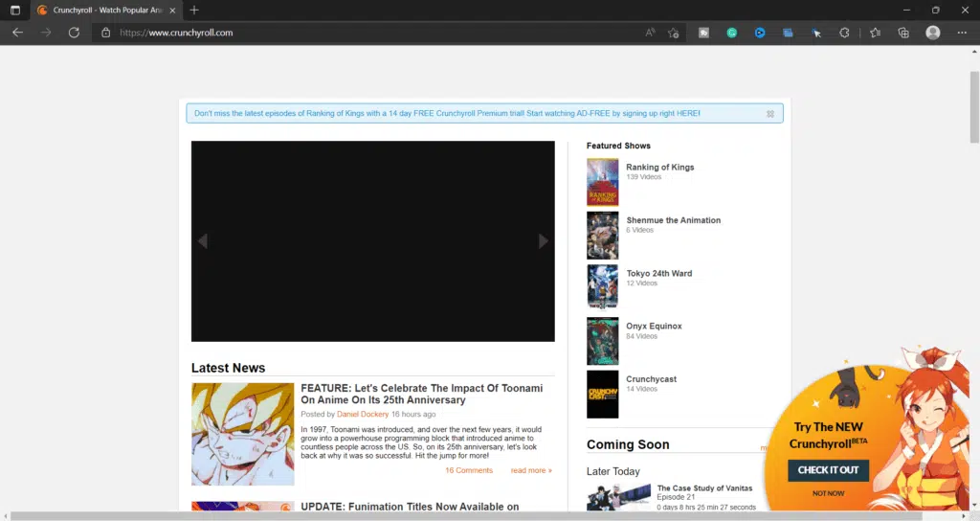Click the horizontal scrollbar at page bottom
The height and width of the screenshot is (521, 980).
coord(466,516)
